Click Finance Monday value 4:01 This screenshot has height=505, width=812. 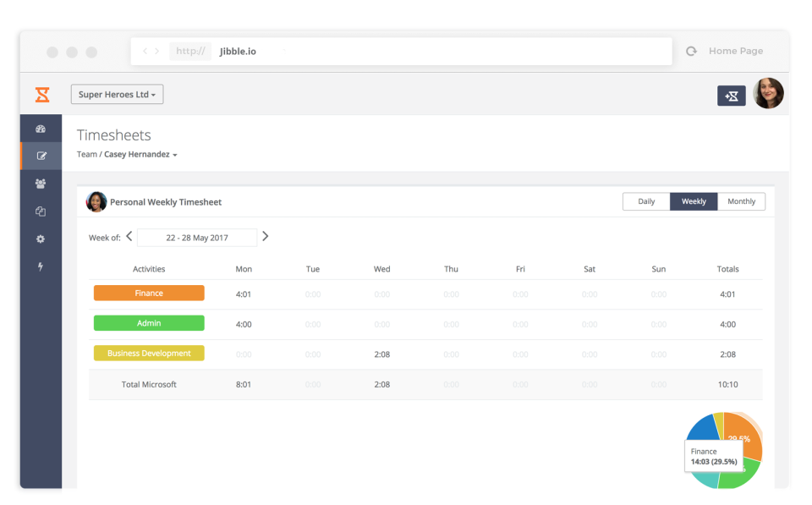[x=244, y=294]
